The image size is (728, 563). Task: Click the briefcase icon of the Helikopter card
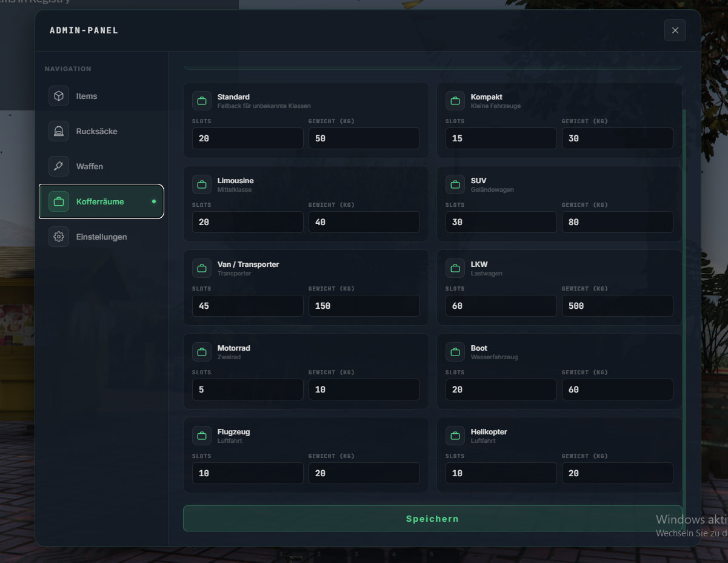(x=455, y=436)
